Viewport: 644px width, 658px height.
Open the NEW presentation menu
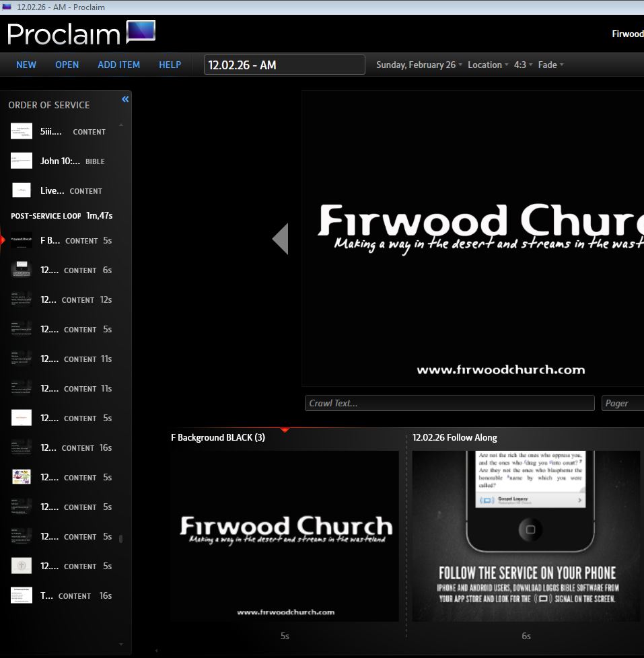26,65
